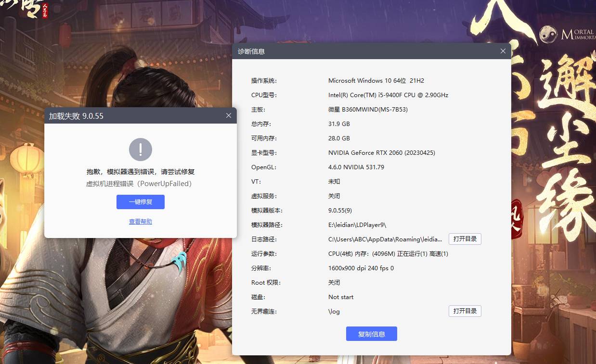The height and width of the screenshot is (364, 596).
Task: Select the PowerUpFailed error message text
Action: pos(139,184)
